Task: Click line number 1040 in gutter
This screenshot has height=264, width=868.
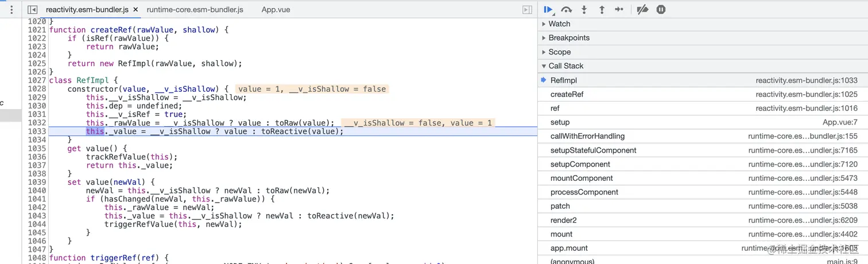Action: pos(37,191)
